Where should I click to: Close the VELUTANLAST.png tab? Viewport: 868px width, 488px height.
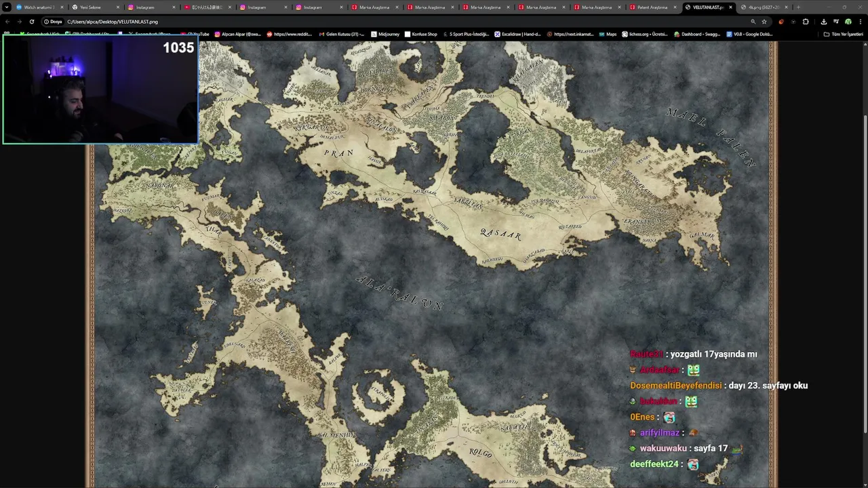[730, 7]
